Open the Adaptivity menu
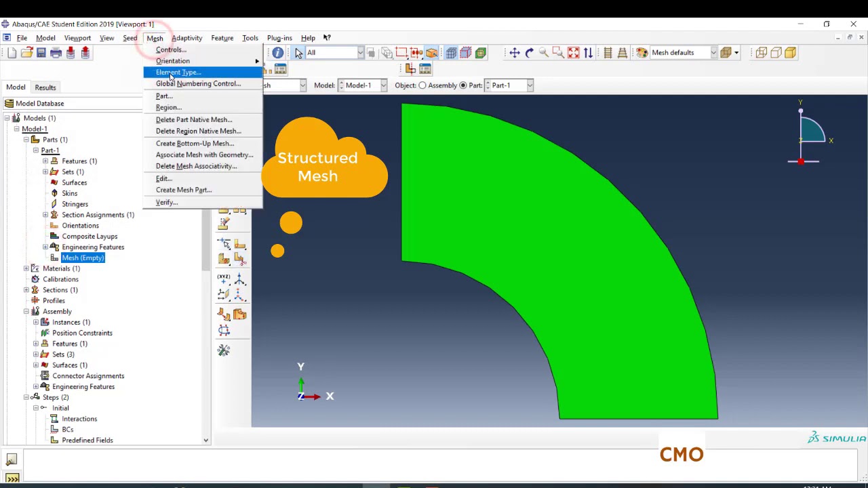Screen dimensions: 868x488 click(x=186, y=38)
